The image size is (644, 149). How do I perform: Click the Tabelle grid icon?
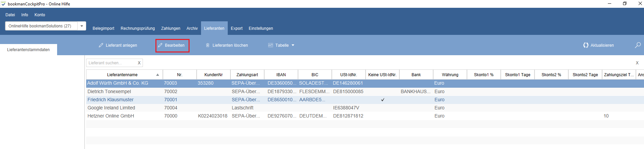pyautogui.click(x=270, y=45)
